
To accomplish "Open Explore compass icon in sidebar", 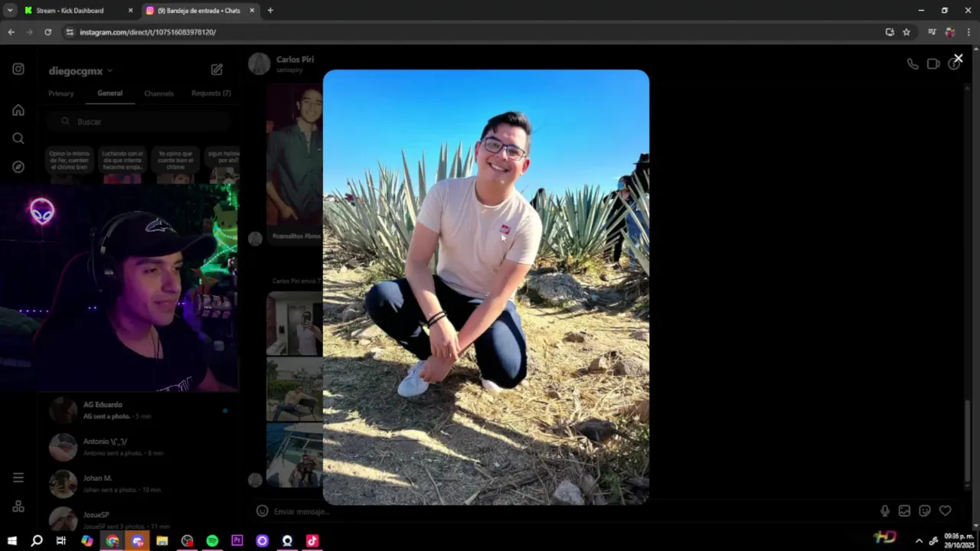I will coord(18,167).
